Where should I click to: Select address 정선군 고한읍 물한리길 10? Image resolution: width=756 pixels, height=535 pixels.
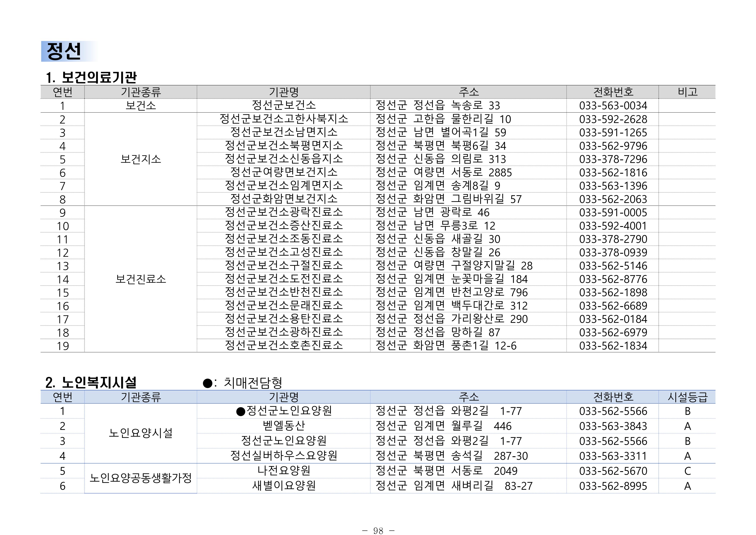(443, 119)
